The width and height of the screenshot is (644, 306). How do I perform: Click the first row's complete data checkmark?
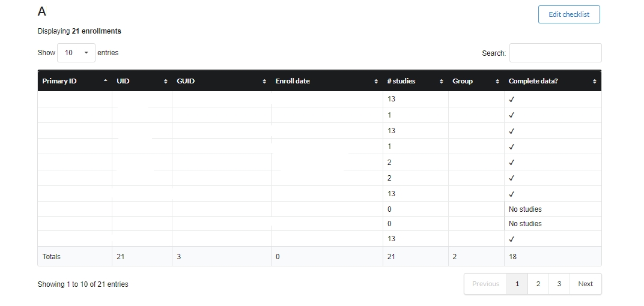tap(512, 99)
